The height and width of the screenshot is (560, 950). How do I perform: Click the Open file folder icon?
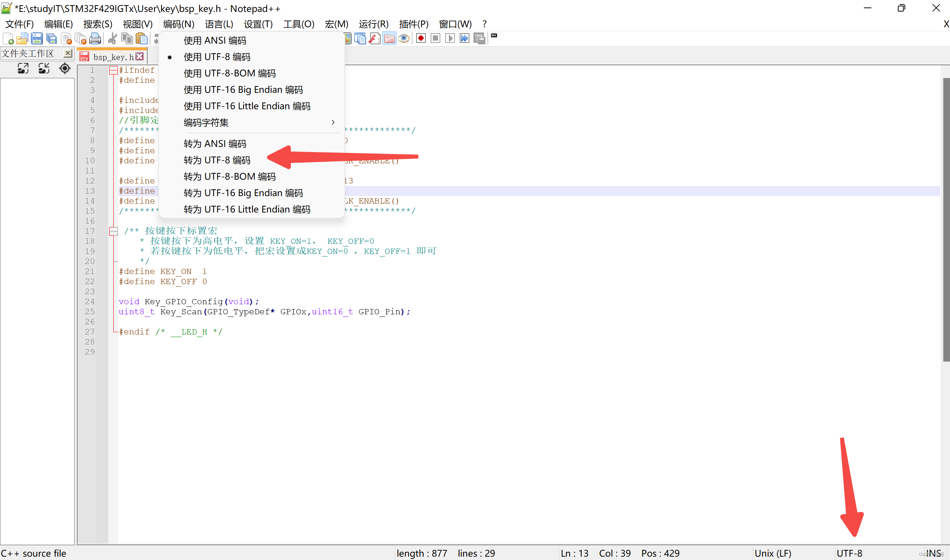pos(22,38)
